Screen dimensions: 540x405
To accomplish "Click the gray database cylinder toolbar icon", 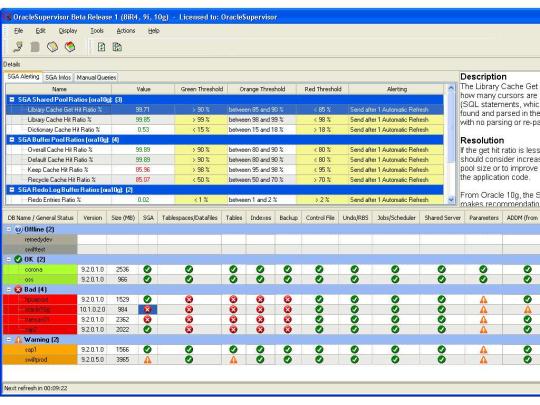I will coord(35,47).
